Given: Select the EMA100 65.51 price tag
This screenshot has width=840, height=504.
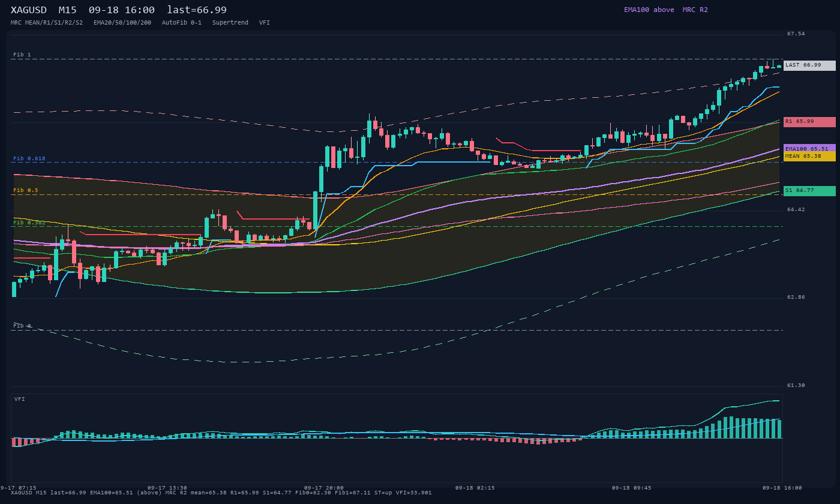Looking at the screenshot, I should pyautogui.click(x=809, y=148).
